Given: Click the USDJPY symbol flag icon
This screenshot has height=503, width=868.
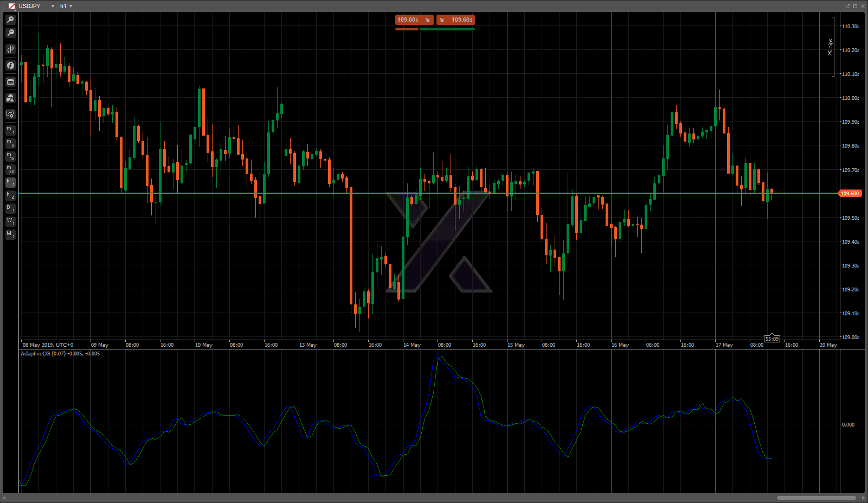Looking at the screenshot, I should 12,6.
